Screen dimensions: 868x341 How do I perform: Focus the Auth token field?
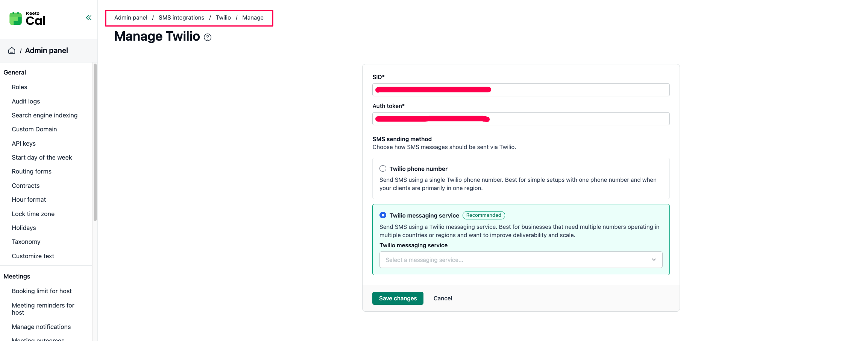(521, 119)
